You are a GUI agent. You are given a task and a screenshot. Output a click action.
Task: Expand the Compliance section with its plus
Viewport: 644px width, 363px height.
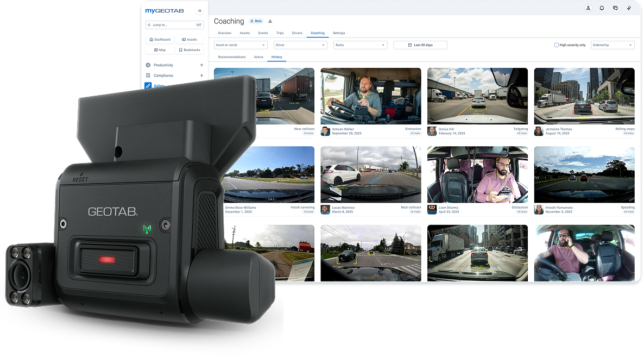(201, 76)
